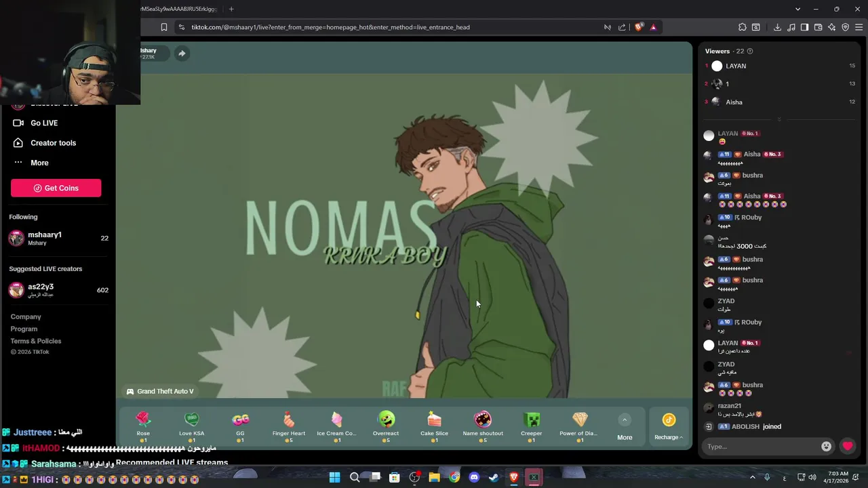
Task: Open the browser hamburger main menu
Action: pos(859,27)
